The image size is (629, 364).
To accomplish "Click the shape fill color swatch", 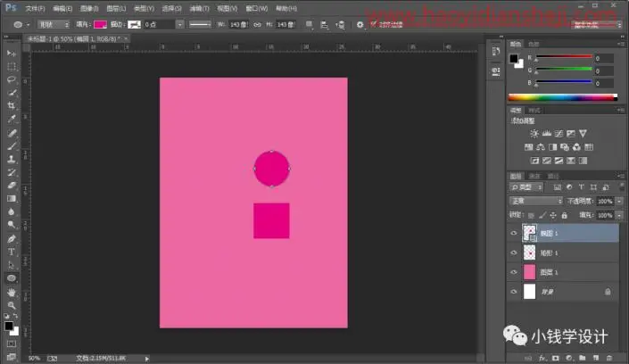I will 100,24.
